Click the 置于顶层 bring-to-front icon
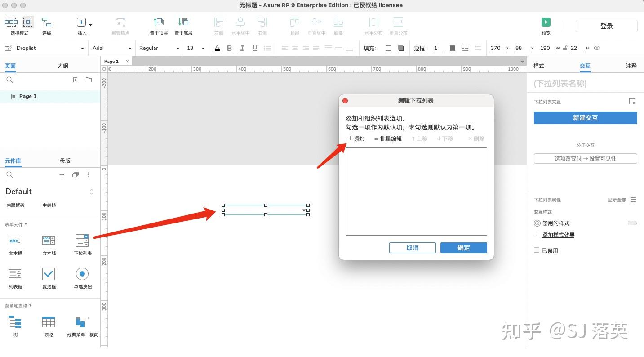 click(158, 21)
